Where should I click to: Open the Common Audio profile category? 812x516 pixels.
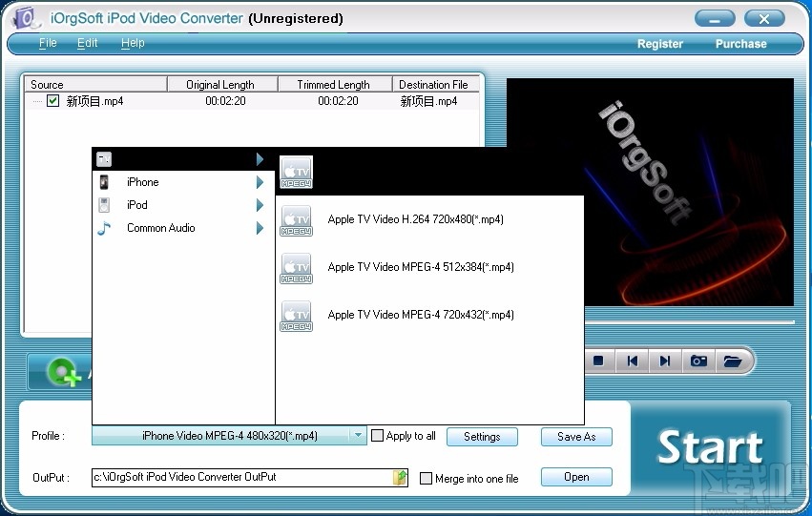(183, 228)
